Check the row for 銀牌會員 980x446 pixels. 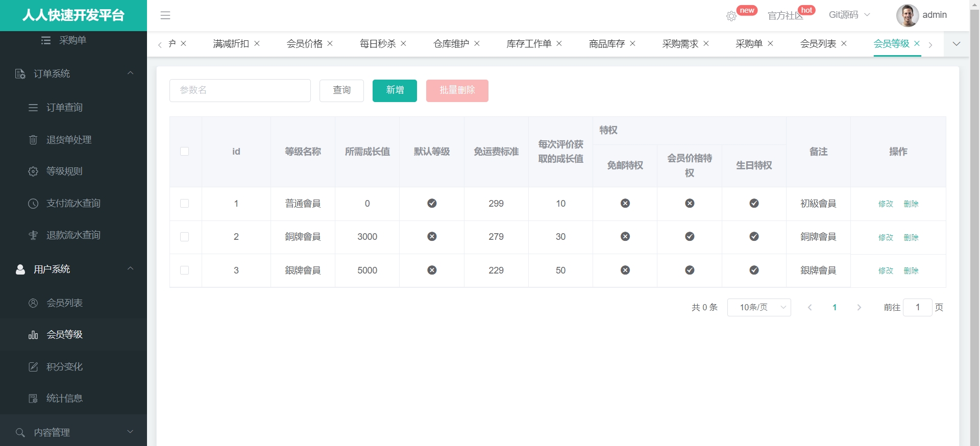[185, 270]
